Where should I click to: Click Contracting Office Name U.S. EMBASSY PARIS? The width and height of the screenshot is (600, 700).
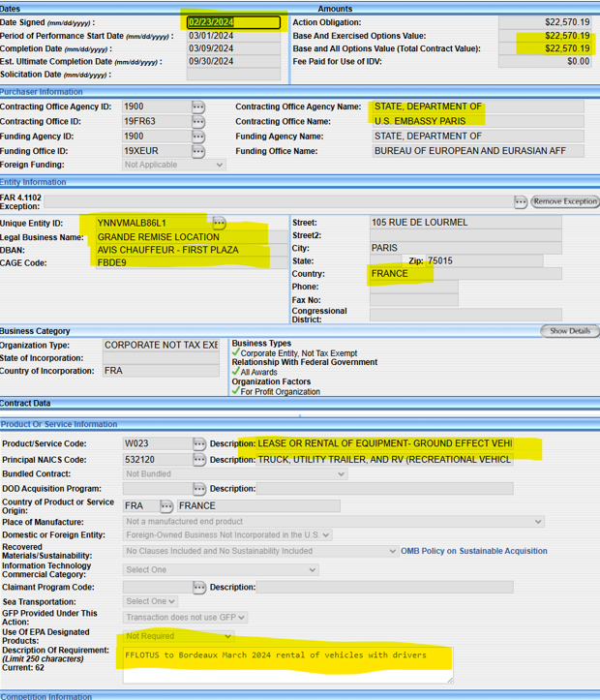[x=478, y=121]
